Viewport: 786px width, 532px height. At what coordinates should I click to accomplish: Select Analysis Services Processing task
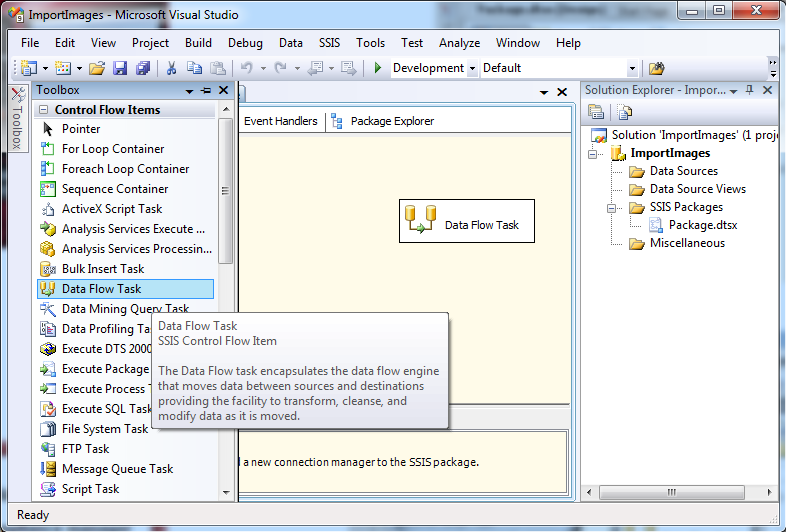[x=125, y=249]
